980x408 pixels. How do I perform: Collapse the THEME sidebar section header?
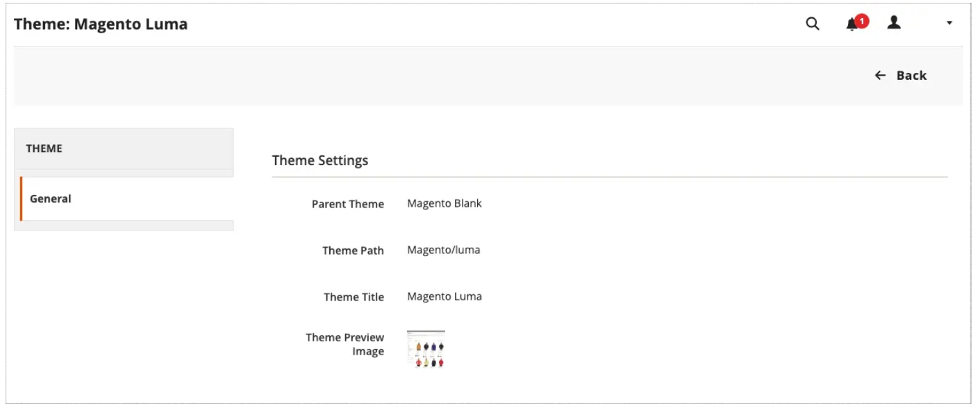(124, 148)
